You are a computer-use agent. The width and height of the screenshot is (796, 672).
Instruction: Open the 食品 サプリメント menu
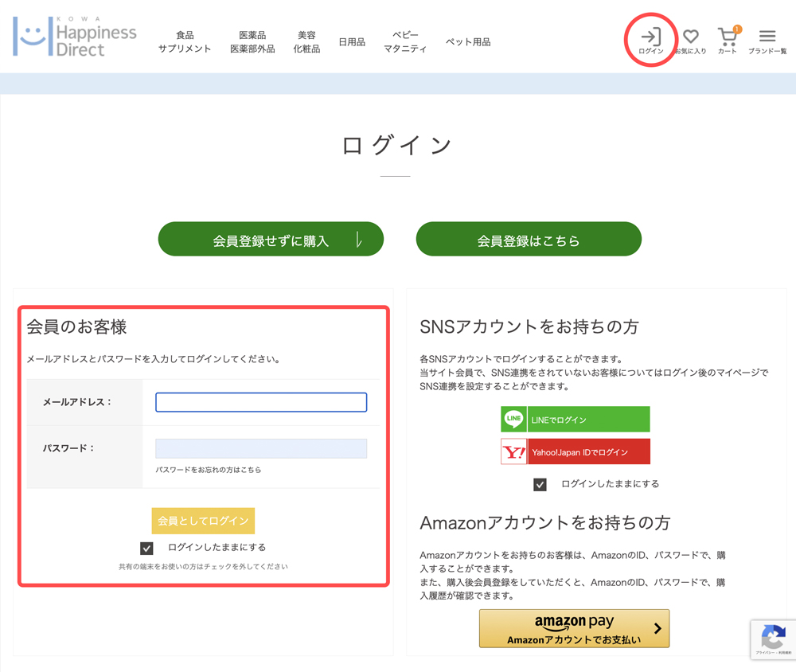click(185, 42)
